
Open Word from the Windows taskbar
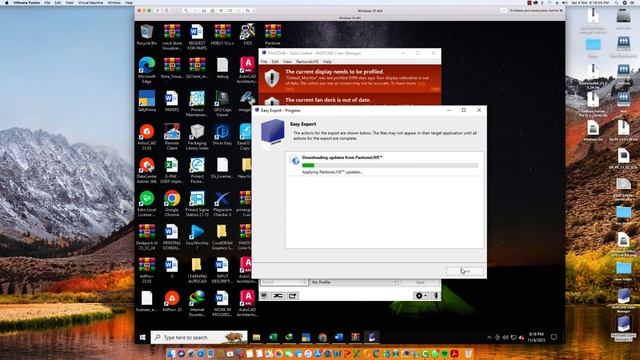[x=339, y=337]
